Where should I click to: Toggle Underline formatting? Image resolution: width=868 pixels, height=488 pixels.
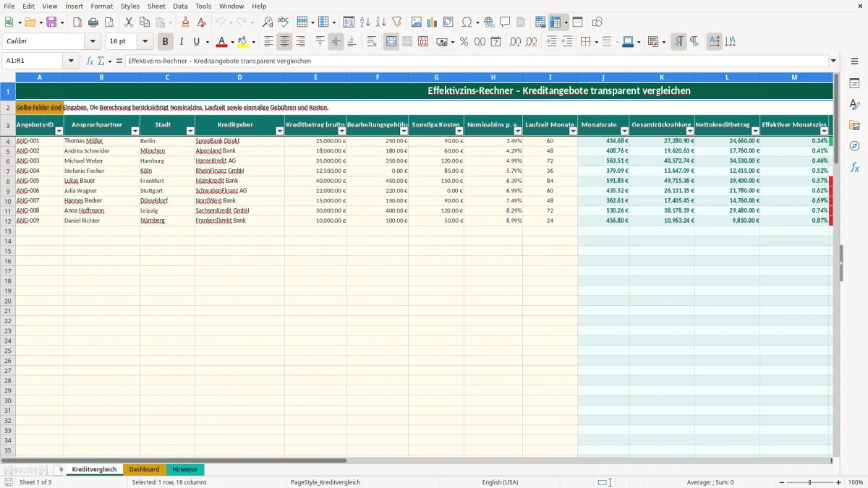(x=197, y=42)
